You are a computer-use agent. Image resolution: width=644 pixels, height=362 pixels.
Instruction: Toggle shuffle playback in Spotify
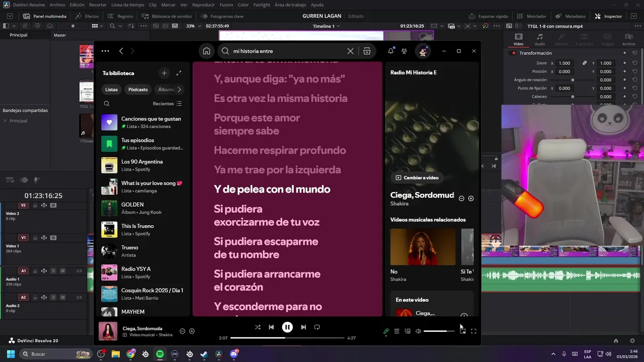pyautogui.click(x=258, y=327)
